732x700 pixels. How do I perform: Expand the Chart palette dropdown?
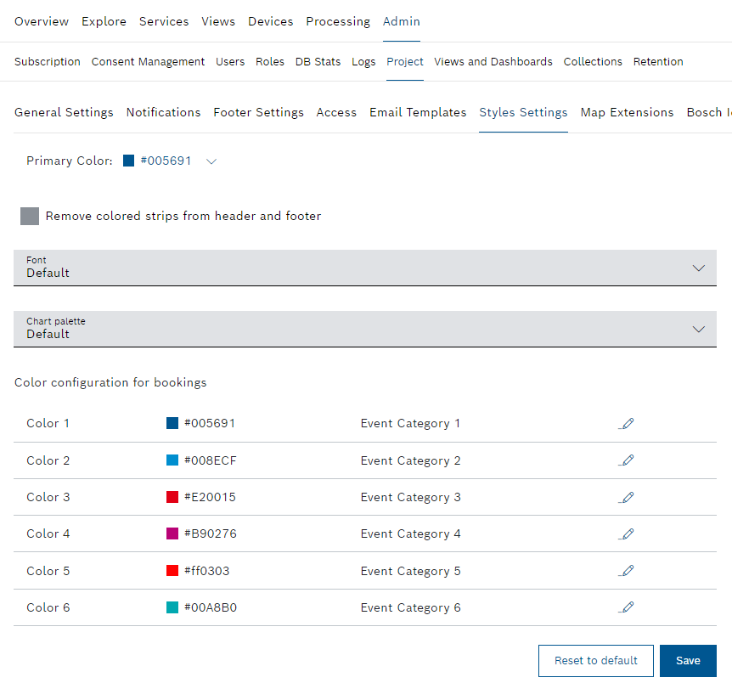(364, 329)
